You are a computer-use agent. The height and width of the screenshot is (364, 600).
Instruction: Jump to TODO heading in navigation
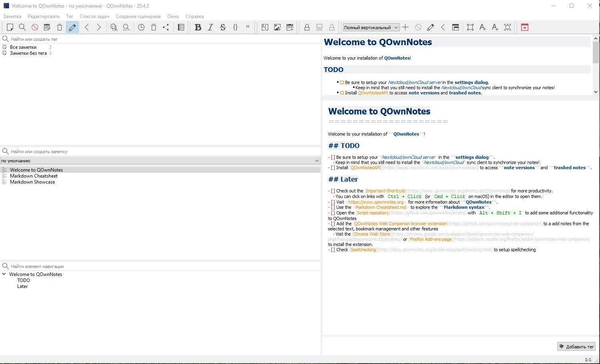pos(24,280)
